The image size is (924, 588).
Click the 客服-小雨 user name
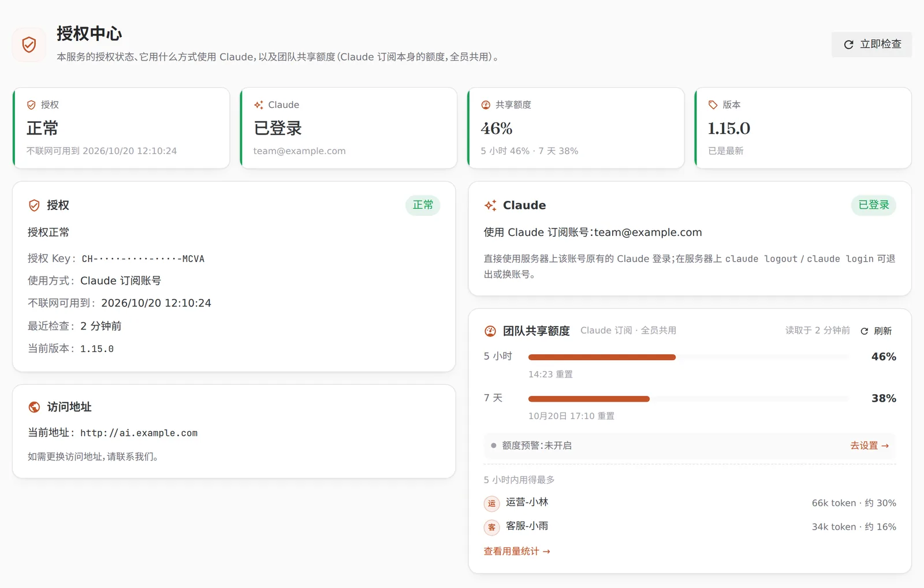[527, 526]
